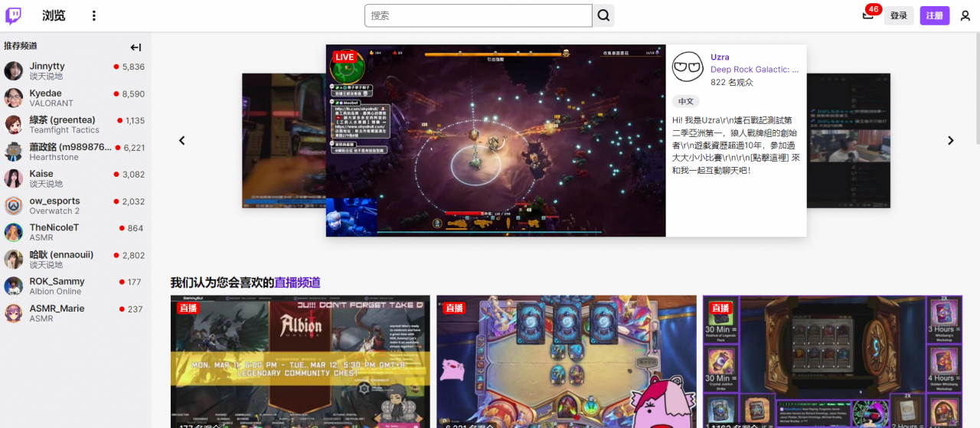Click Overwatch 2 category text
This screenshot has height=428, width=980.
[x=54, y=211]
